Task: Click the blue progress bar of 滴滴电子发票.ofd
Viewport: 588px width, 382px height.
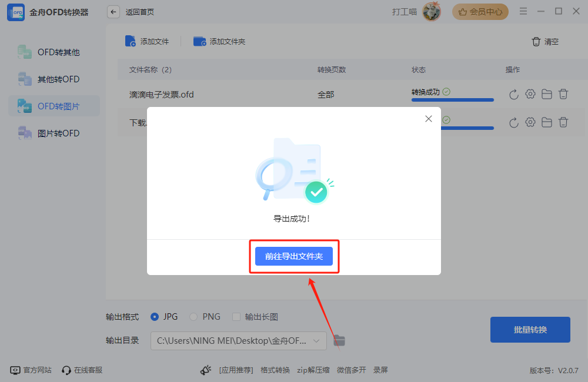Action: [x=453, y=100]
